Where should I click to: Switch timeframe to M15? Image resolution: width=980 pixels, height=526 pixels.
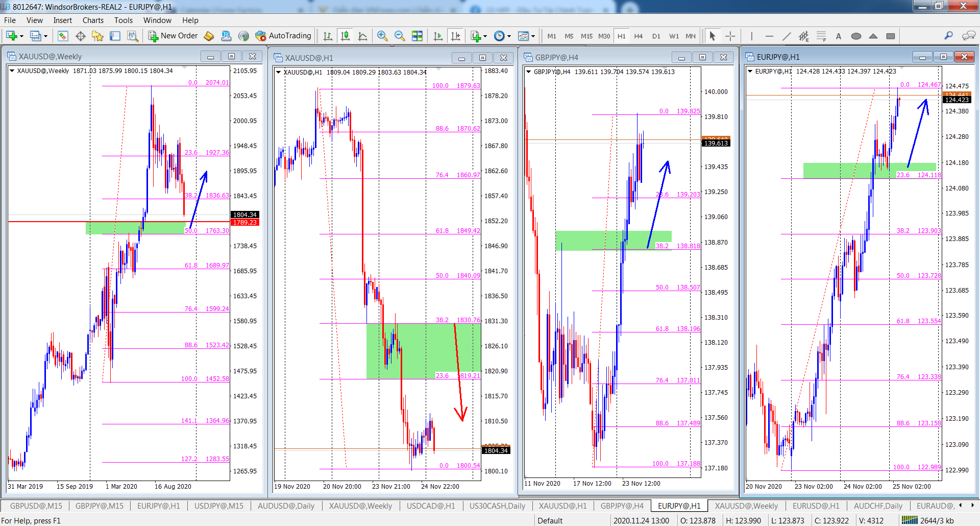click(x=586, y=36)
